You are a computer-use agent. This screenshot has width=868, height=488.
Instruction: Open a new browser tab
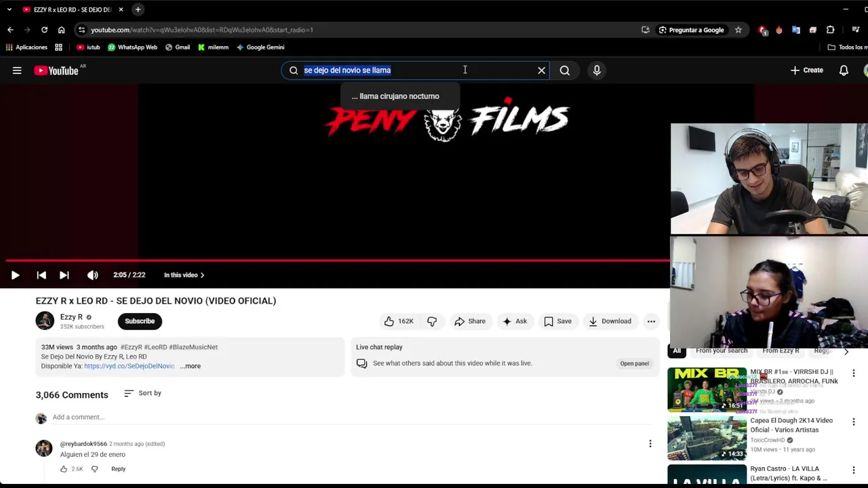(x=138, y=9)
